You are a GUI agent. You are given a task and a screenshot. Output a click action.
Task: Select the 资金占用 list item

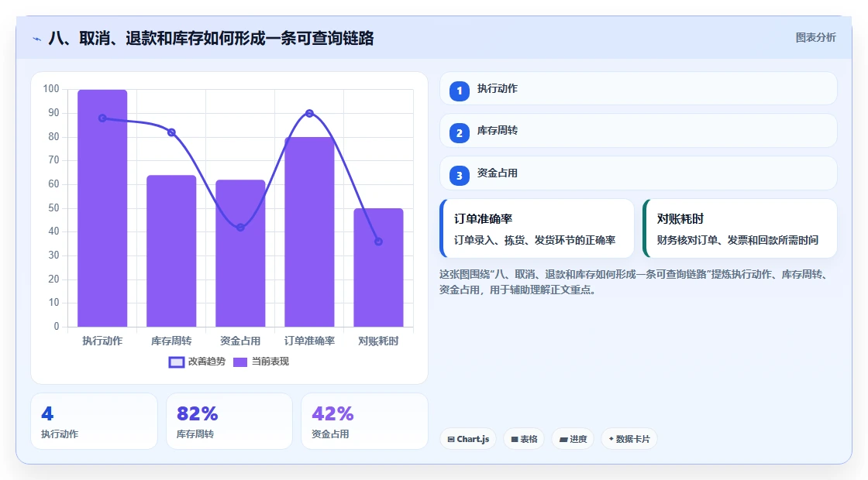tap(639, 173)
